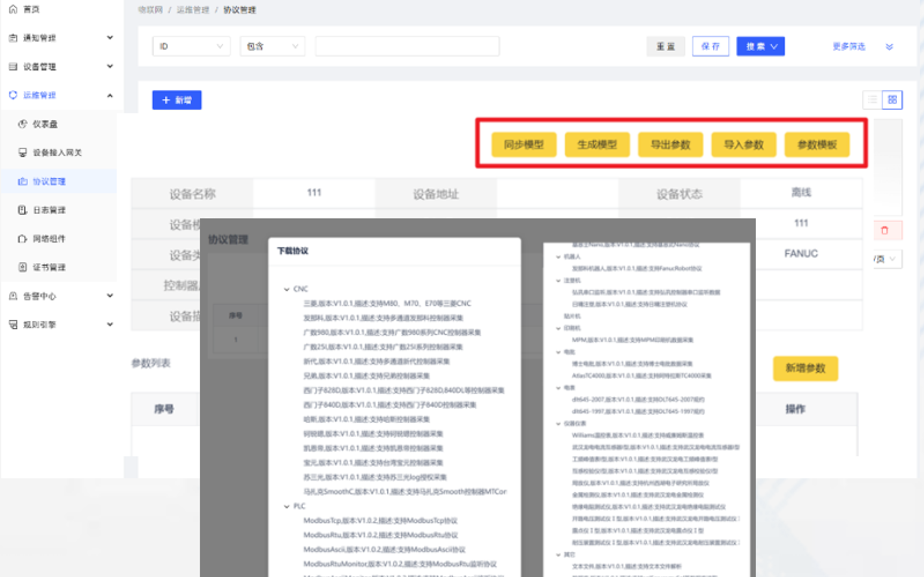Collapse the 运维管理 menu chevron

[x=110, y=95]
